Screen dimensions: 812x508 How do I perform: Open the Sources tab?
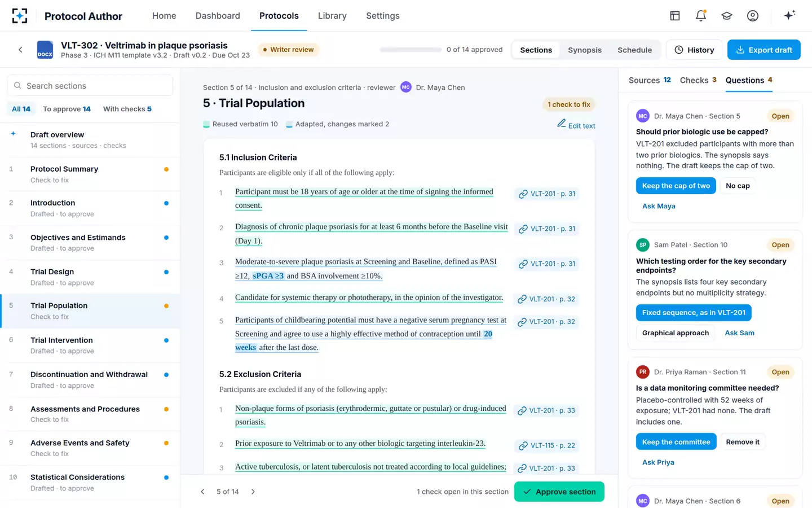(650, 80)
